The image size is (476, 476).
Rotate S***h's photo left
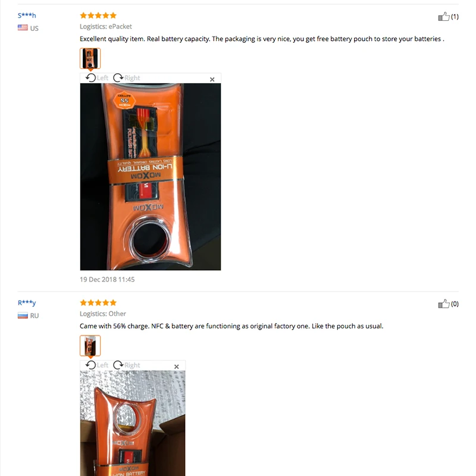[97, 78]
